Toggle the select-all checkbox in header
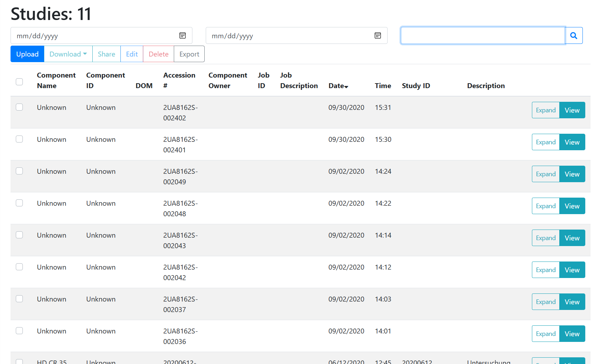593x364 pixels. coord(19,81)
